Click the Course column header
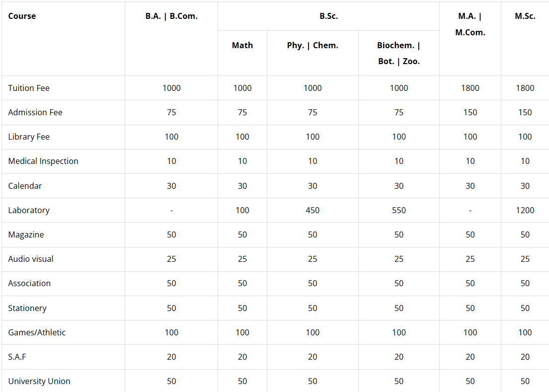 (x=22, y=16)
